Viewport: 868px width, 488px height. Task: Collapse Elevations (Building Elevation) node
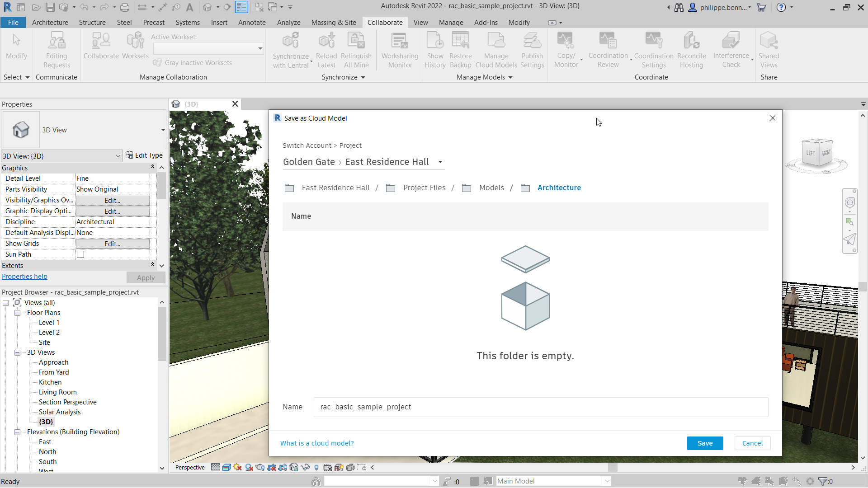(x=17, y=432)
